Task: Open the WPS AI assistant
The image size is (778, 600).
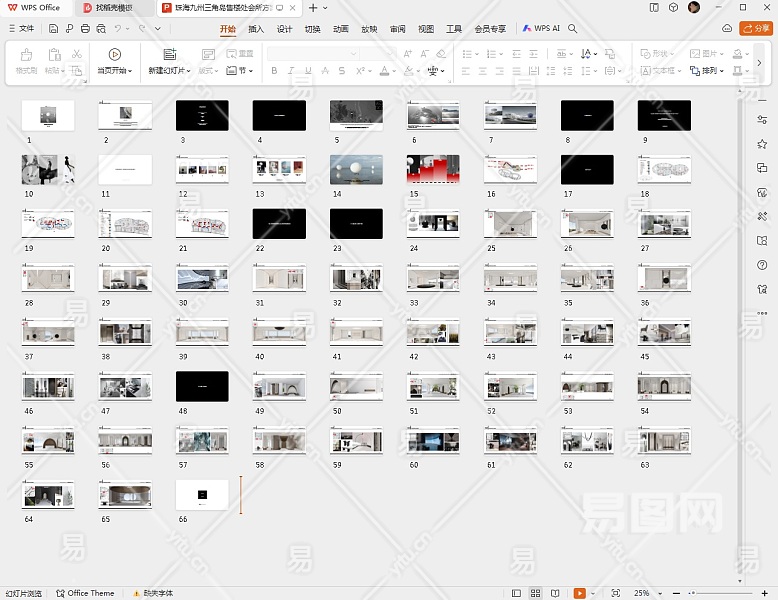Action: tap(541, 29)
